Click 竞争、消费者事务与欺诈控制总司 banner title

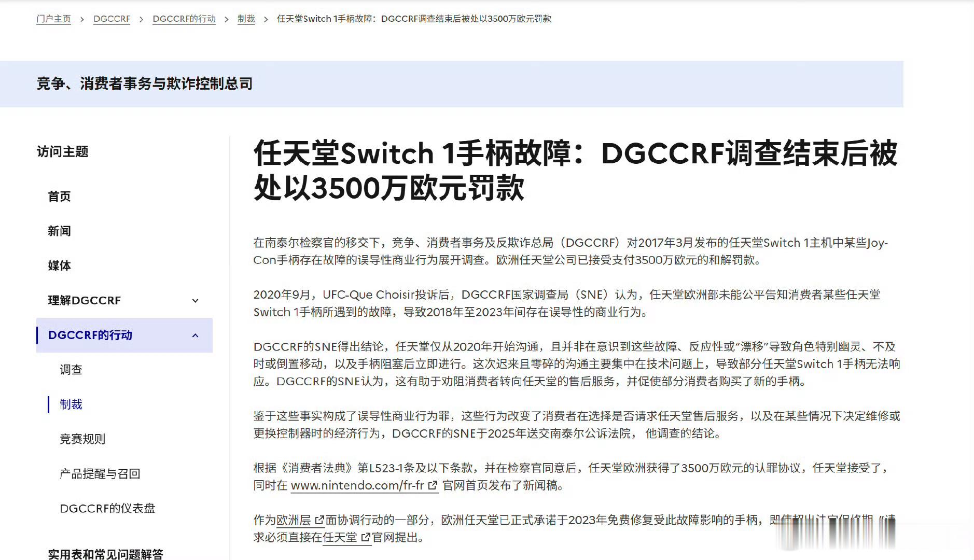tap(145, 83)
